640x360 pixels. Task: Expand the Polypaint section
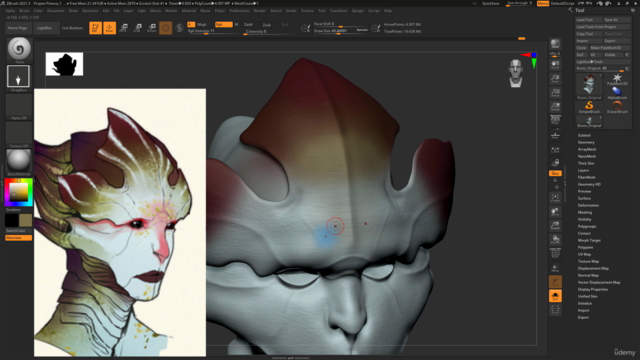pos(585,247)
